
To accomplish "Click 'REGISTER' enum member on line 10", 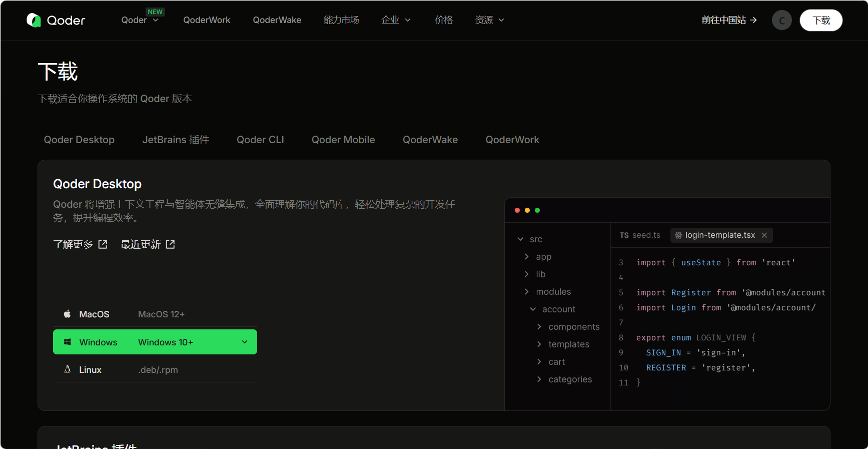I will (666, 367).
